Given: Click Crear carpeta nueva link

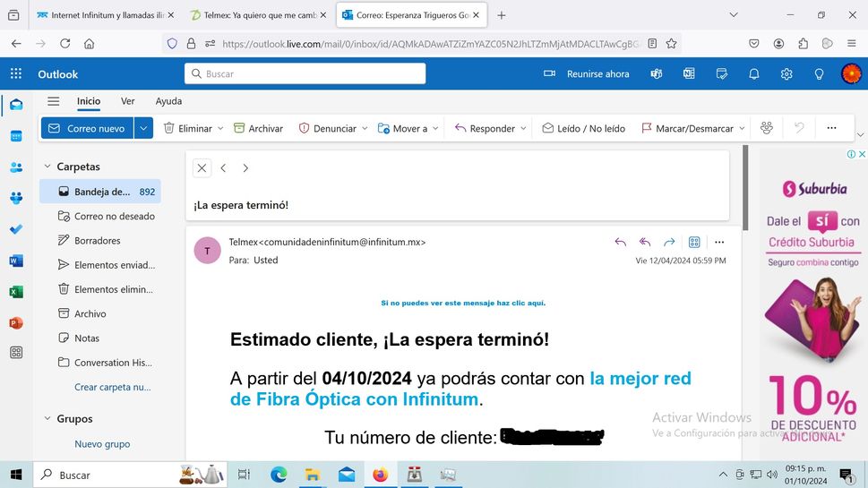Looking at the screenshot, I should pyautogui.click(x=112, y=387).
